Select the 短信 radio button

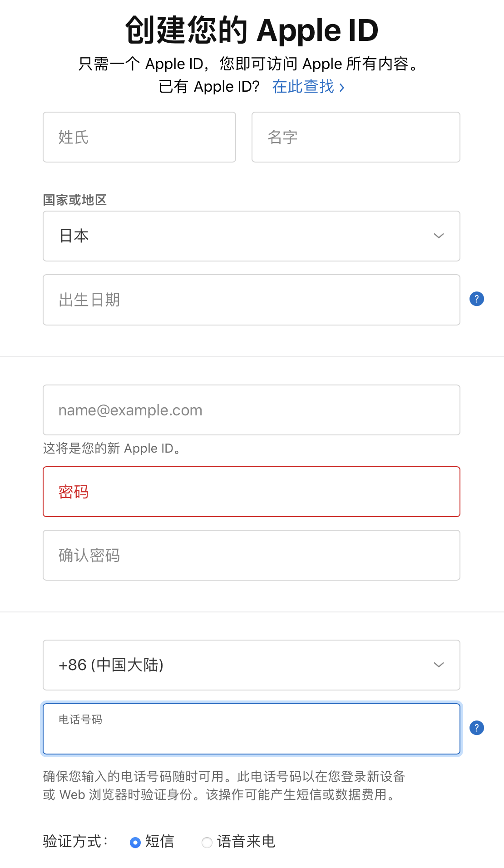pyautogui.click(x=135, y=843)
